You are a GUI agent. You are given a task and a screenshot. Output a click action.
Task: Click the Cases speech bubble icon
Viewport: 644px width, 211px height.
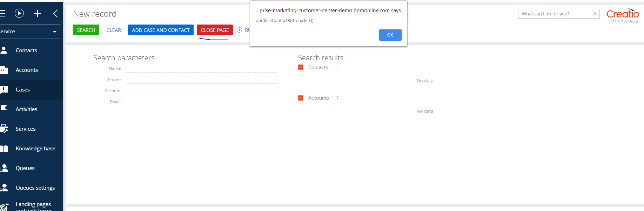4,90
